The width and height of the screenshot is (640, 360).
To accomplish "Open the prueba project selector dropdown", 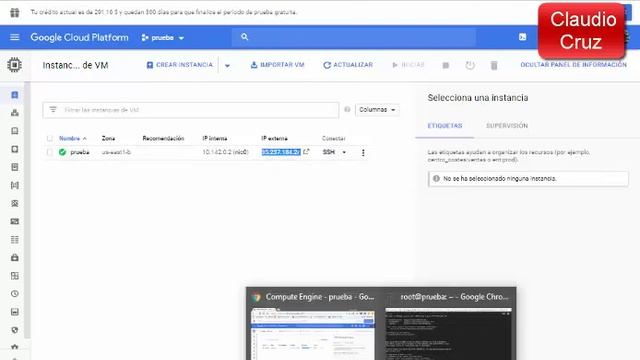I will 163,38.
